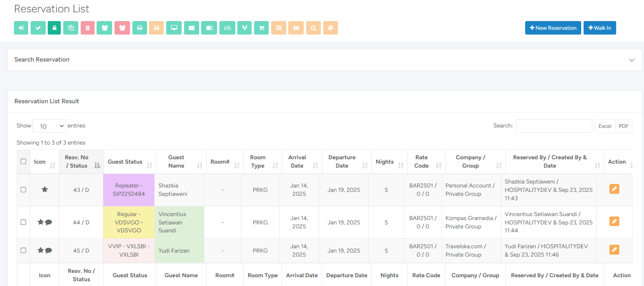Screen dimensions: 644x286
Task: Click the New Reservation button
Action: pos(553,28)
